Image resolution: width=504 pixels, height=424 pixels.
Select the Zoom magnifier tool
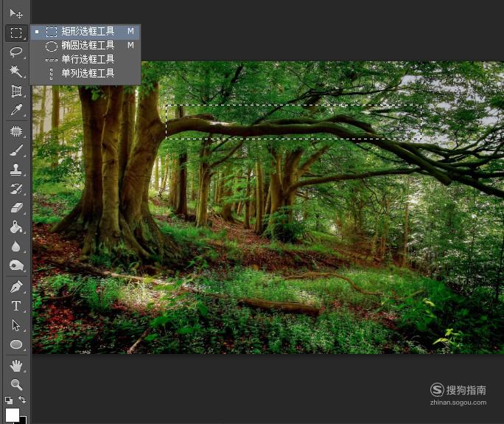click(15, 384)
